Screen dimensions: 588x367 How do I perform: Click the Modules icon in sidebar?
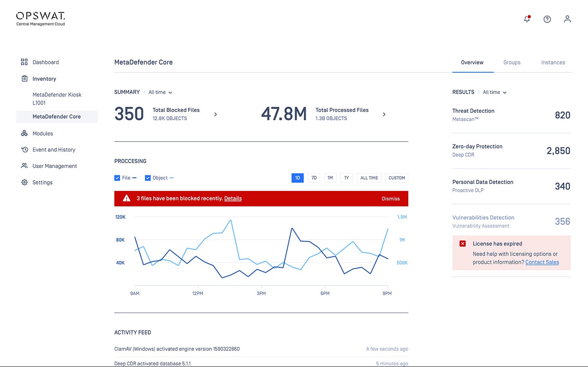(x=24, y=133)
